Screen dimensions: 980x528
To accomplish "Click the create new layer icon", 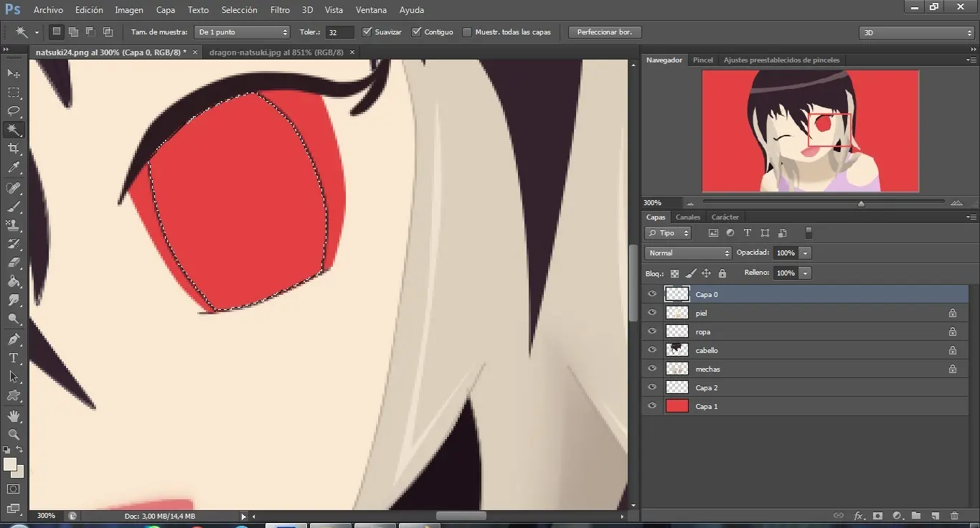I will pyautogui.click(x=935, y=516).
